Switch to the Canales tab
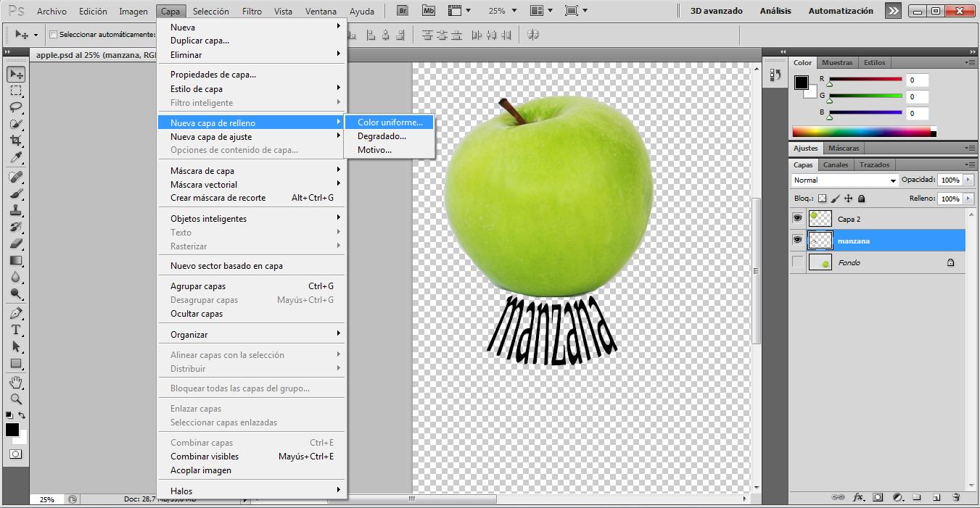 835,165
